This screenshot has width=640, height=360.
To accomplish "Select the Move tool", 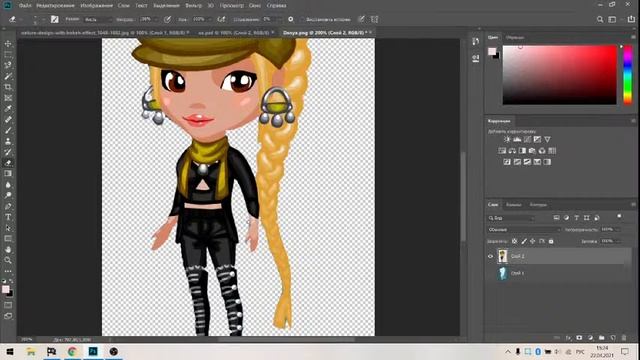I will pyautogui.click(x=8, y=44).
